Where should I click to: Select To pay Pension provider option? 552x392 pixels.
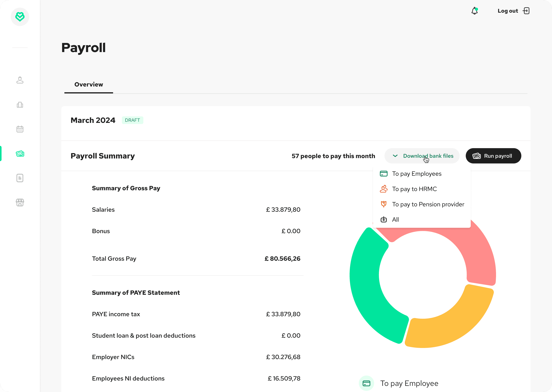coord(428,204)
